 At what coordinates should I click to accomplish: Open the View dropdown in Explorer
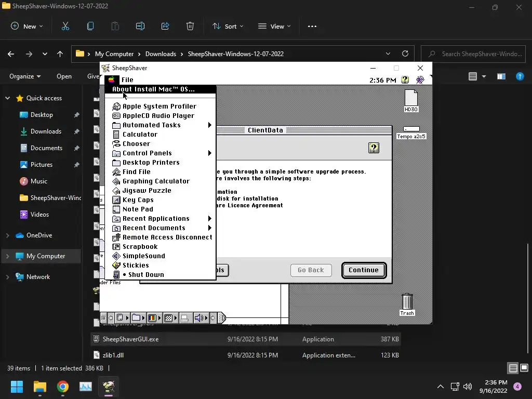[x=274, y=26]
